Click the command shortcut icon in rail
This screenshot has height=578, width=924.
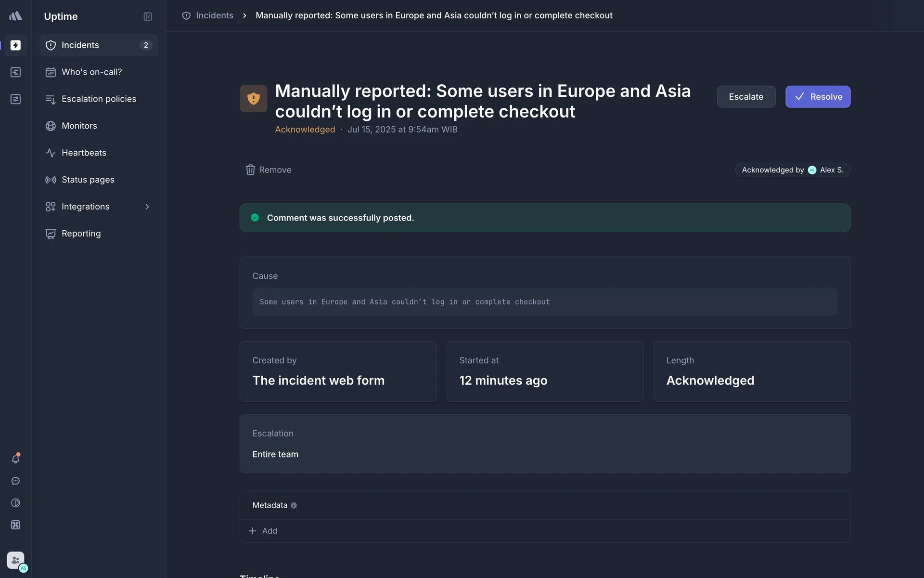click(15, 525)
